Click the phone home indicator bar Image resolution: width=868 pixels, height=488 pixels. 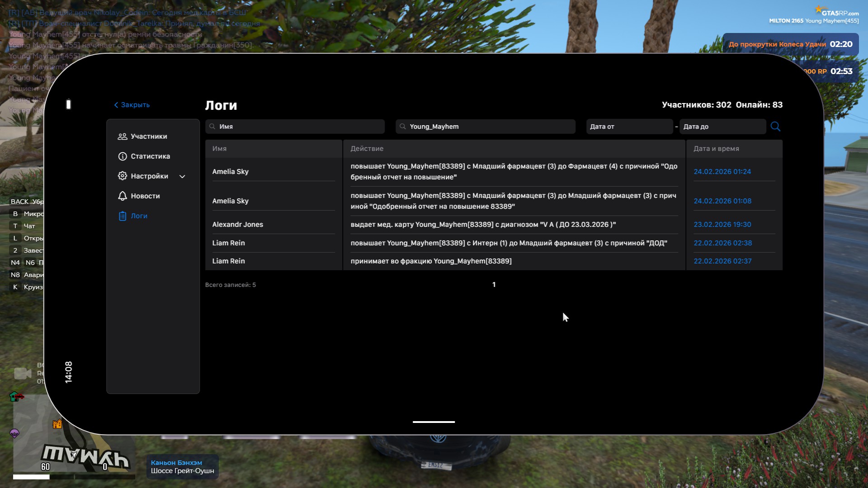434,422
